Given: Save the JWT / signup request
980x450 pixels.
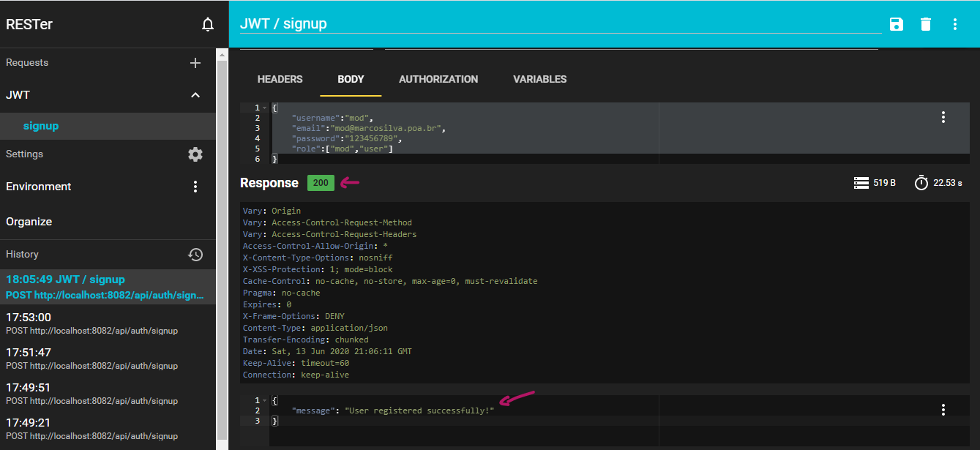Looking at the screenshot, I should coord(896,23).
